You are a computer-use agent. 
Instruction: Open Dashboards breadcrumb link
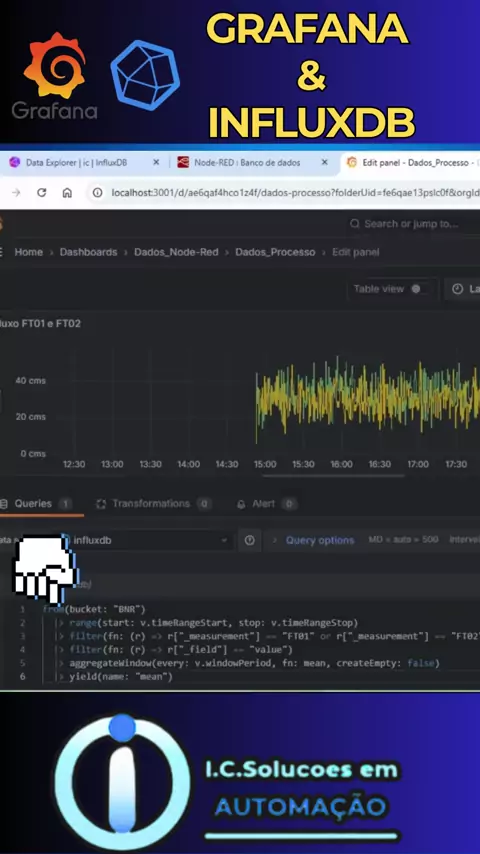[88, 252]
